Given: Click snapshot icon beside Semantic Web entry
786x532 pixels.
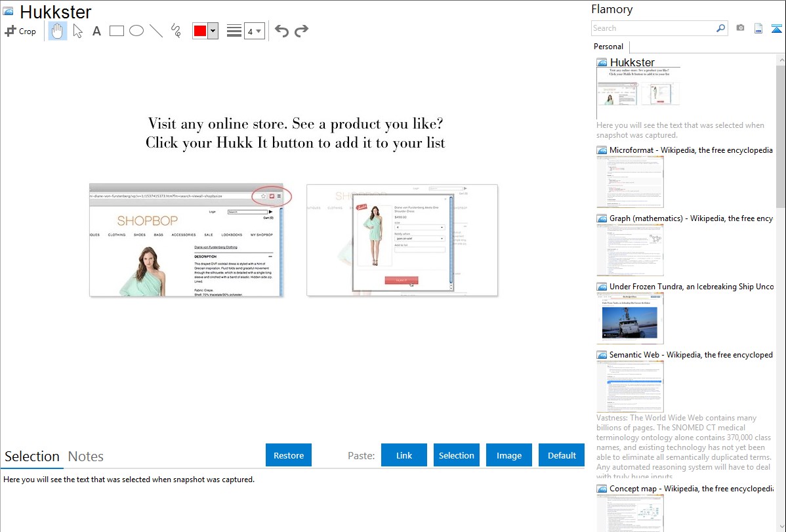Looking at the screenshot, I should click(x=602, y=355).
